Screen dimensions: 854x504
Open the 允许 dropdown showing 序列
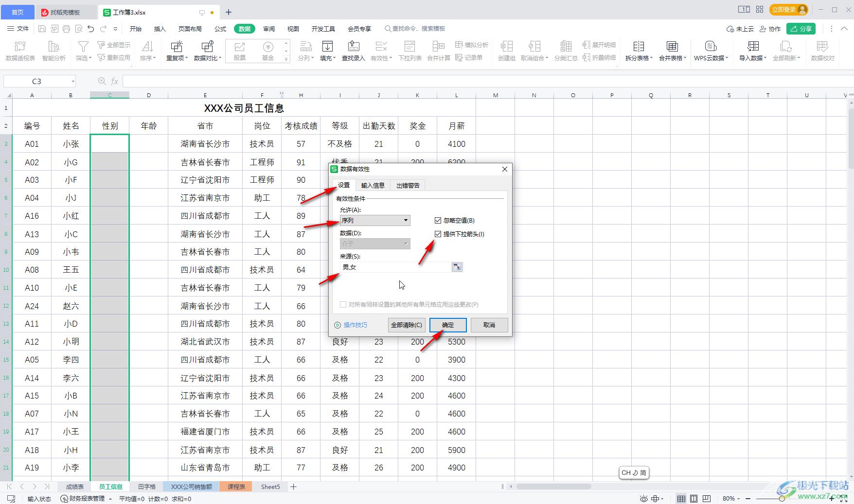pos(375,220)
